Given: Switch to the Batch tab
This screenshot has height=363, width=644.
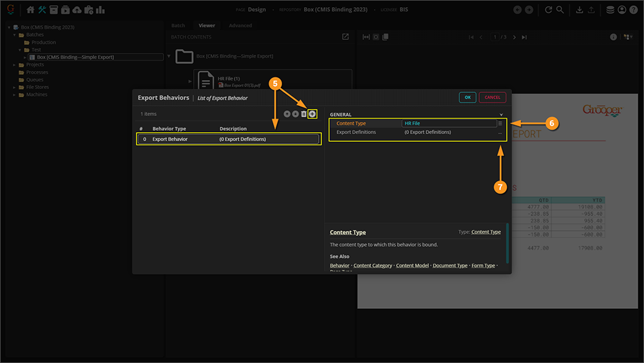Looking at the screenshot, I should click(178, 26).
